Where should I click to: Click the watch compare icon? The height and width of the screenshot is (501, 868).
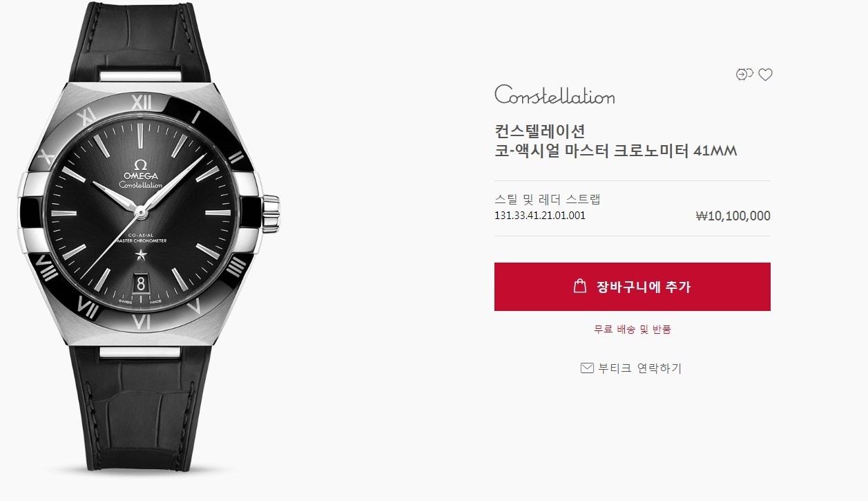tap(744, 75)
